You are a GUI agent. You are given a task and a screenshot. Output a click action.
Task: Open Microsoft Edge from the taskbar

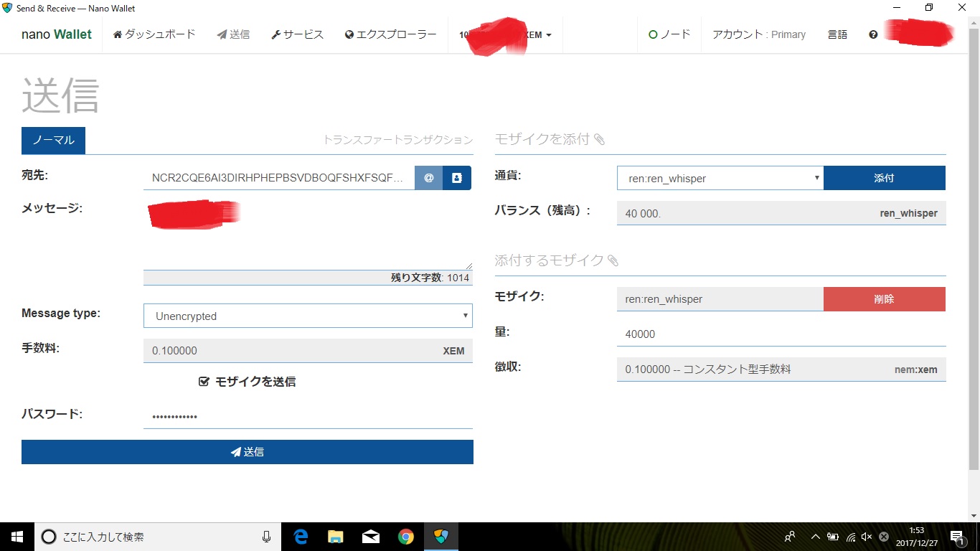tap(301, 537)
